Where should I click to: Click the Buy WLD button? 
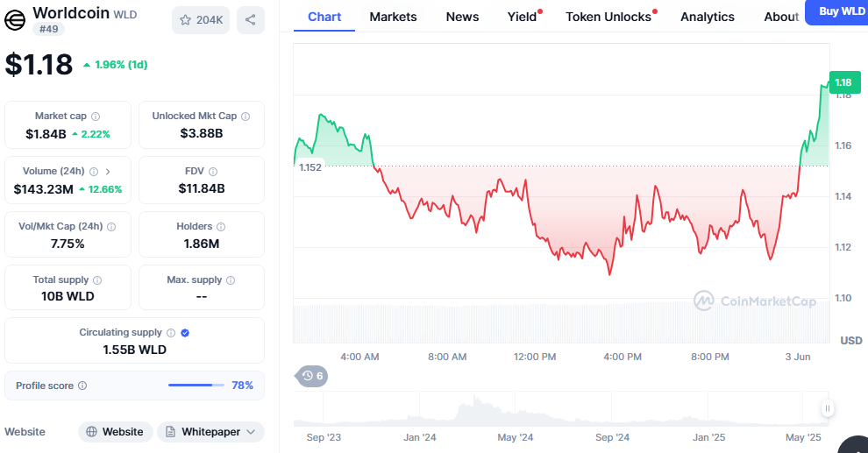coord(839,12)
